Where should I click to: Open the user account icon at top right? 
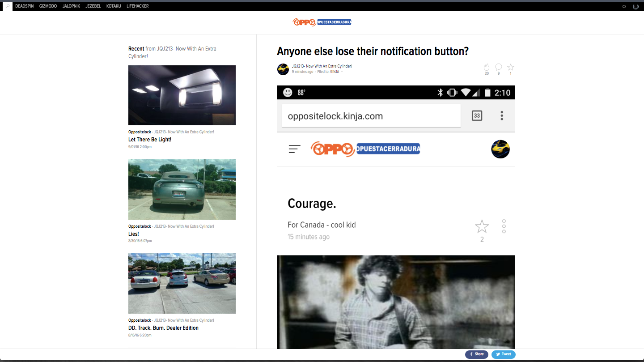(636, 7)
